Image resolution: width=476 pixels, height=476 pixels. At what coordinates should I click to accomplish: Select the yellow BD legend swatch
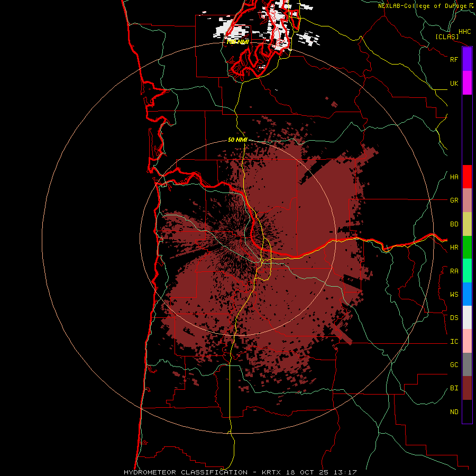point(467,224)
